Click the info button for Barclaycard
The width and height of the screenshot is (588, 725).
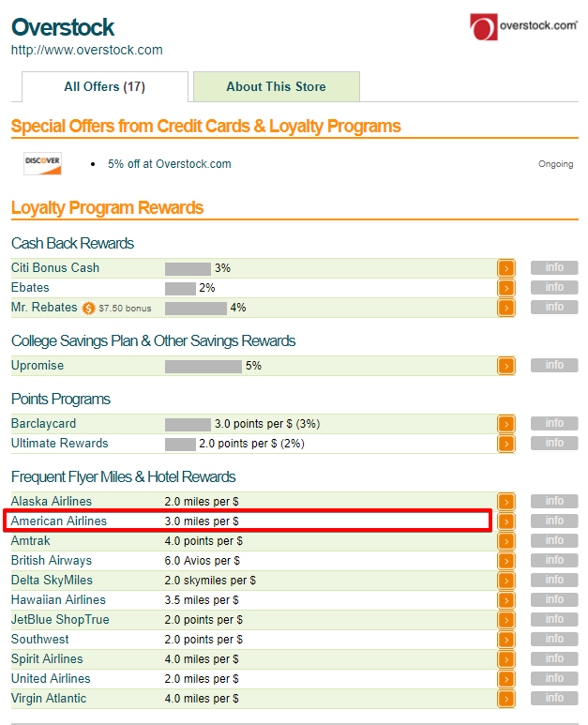click(554, 424)
